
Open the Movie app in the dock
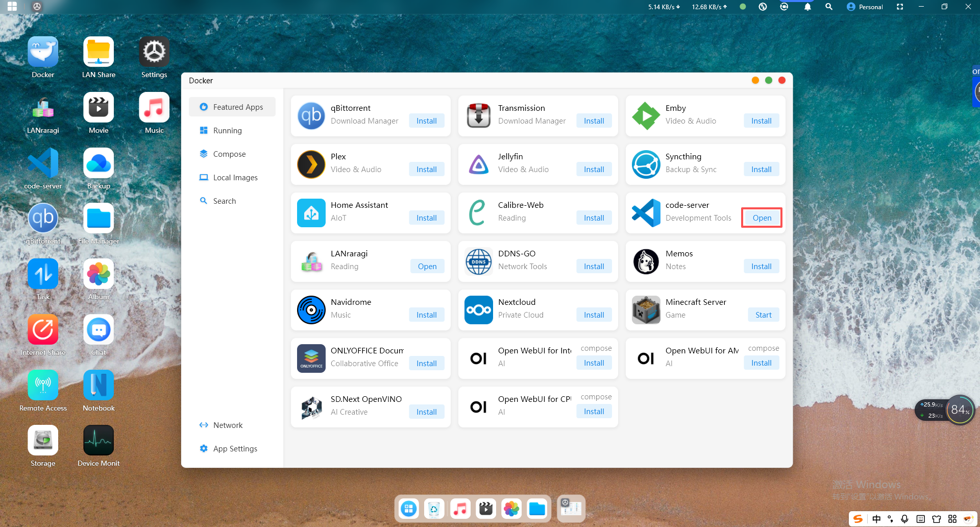click(485, 509)
